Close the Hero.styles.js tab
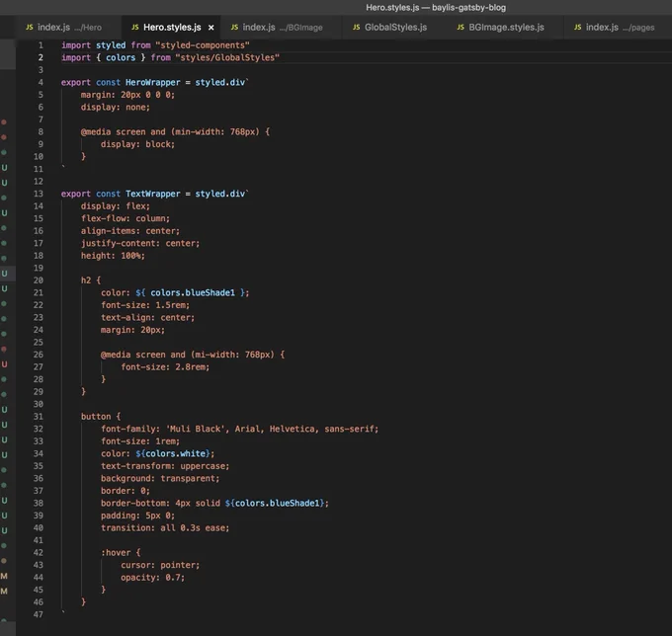 point(210,28)
